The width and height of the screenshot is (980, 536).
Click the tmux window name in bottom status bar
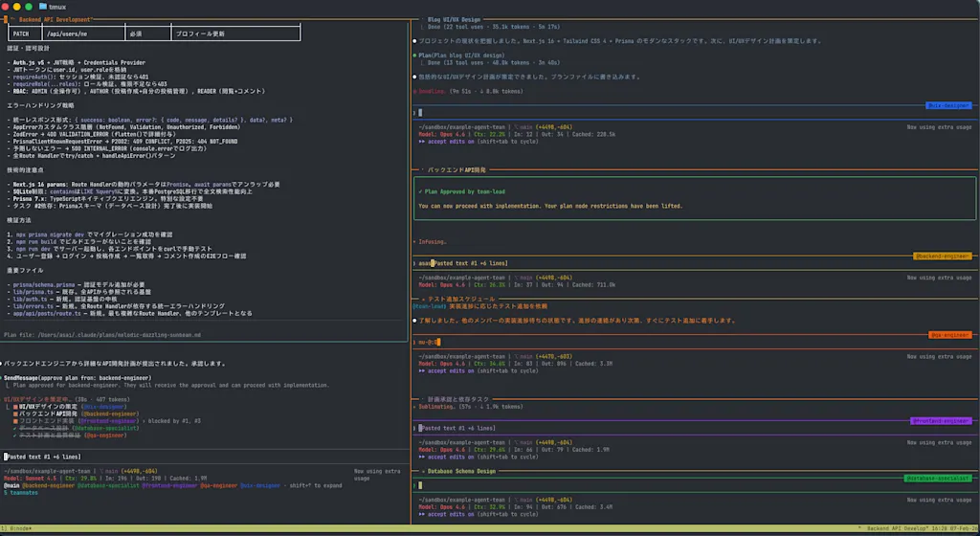21,528
